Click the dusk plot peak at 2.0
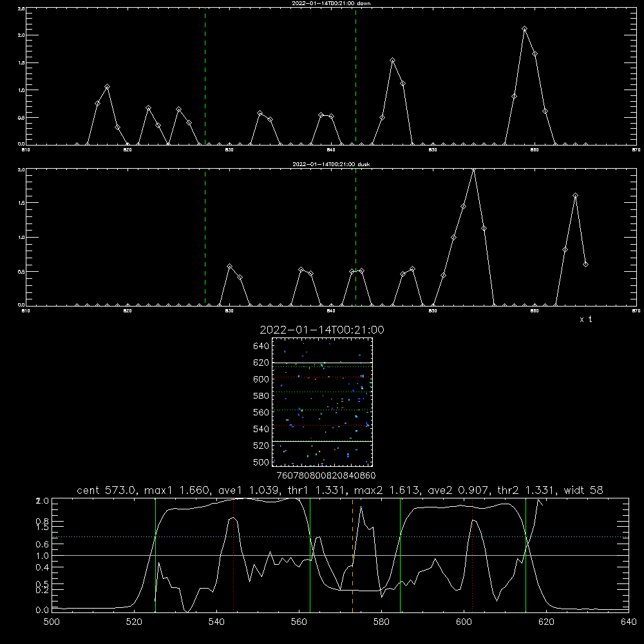This screenshot has width=644, height=644. pos(473,169)
